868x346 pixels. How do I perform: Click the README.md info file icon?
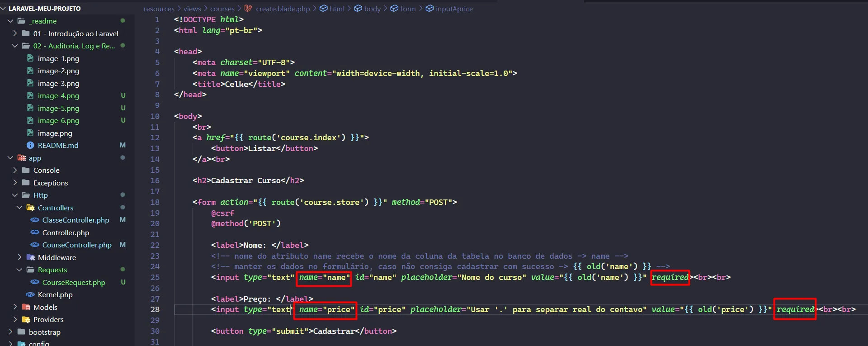[30, 145]
